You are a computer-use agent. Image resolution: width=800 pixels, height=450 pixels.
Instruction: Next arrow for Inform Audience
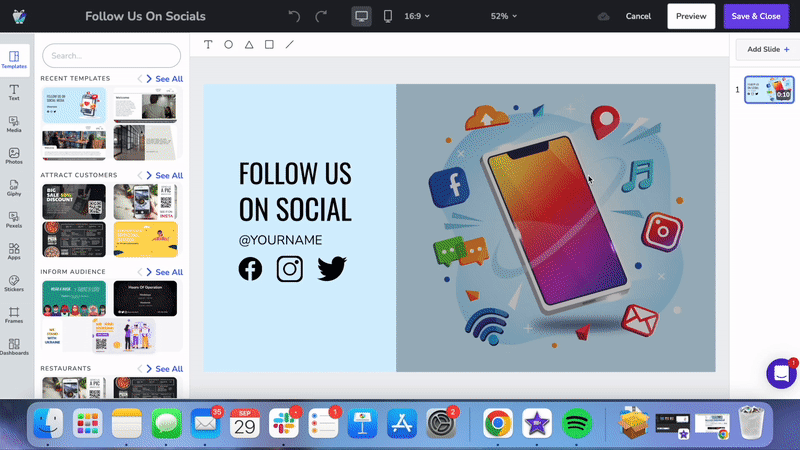point(149,272)
